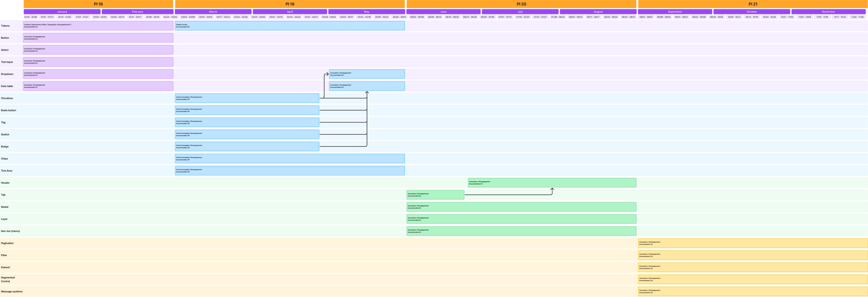Image resolution: width=868 pixels, height=297 pixels.
Task: Select the 11/24 - 11/30 week label
Action: [858, 17]
